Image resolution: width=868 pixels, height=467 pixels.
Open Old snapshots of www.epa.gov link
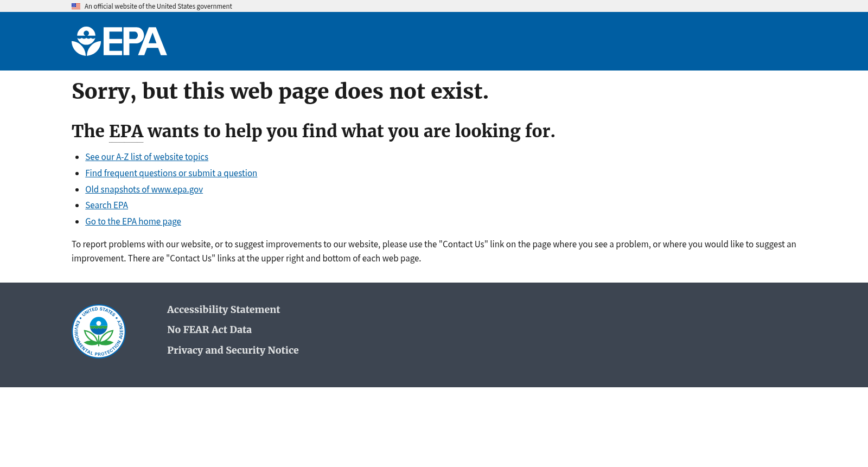coord(144,189)
